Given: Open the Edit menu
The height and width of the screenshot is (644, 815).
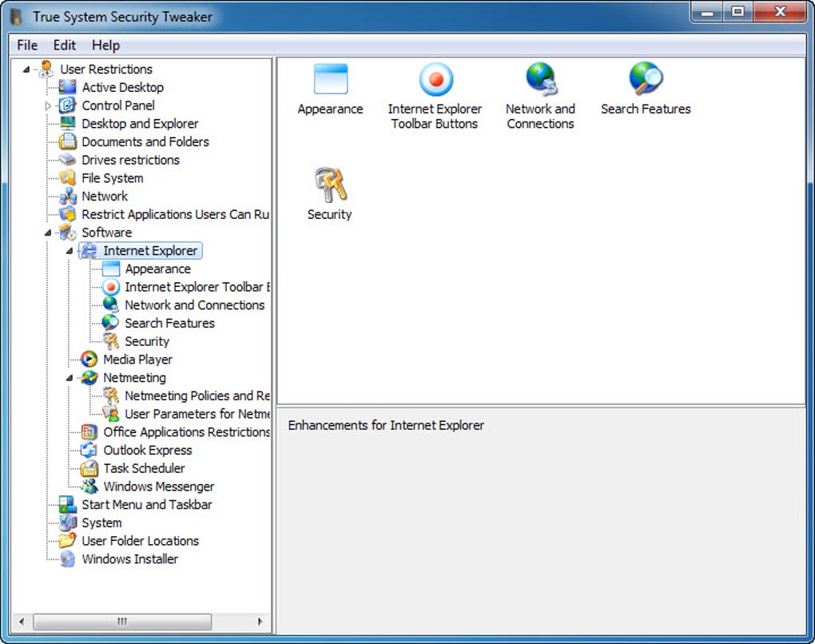Looking at the screenshot, I should click(63, 45).
